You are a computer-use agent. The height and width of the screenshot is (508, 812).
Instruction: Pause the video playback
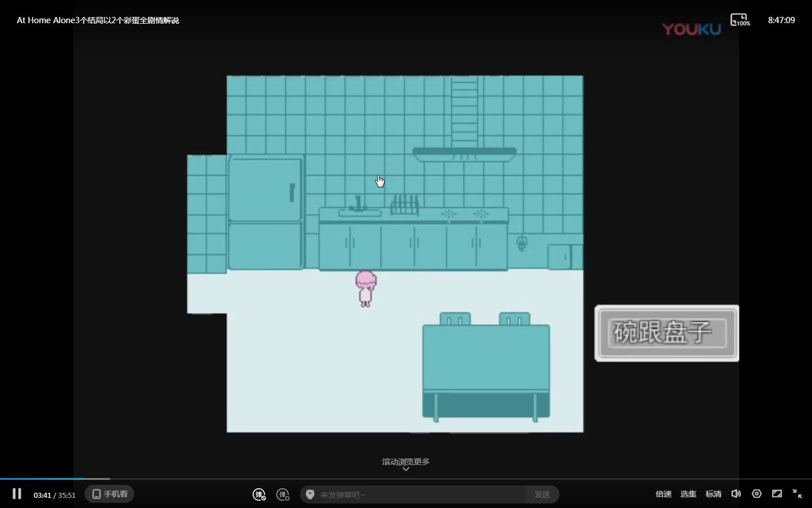tap(17, 494)
